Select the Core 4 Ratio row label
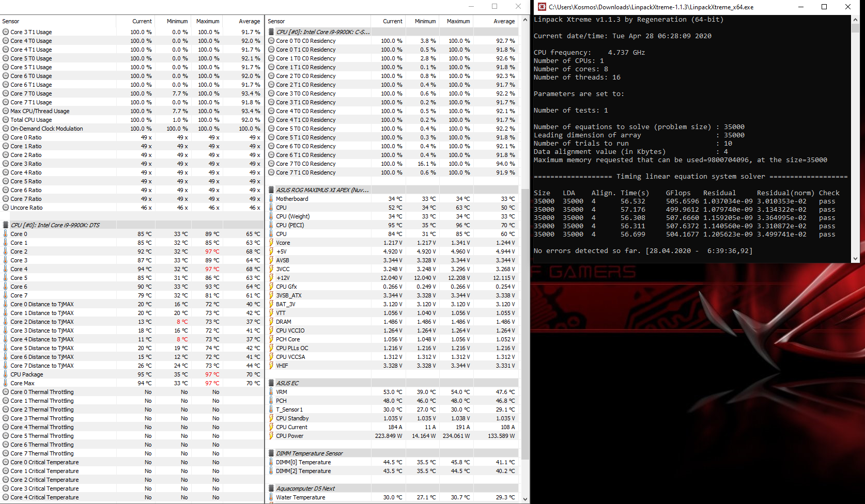 pyautogui.click(x=26, y=172)
